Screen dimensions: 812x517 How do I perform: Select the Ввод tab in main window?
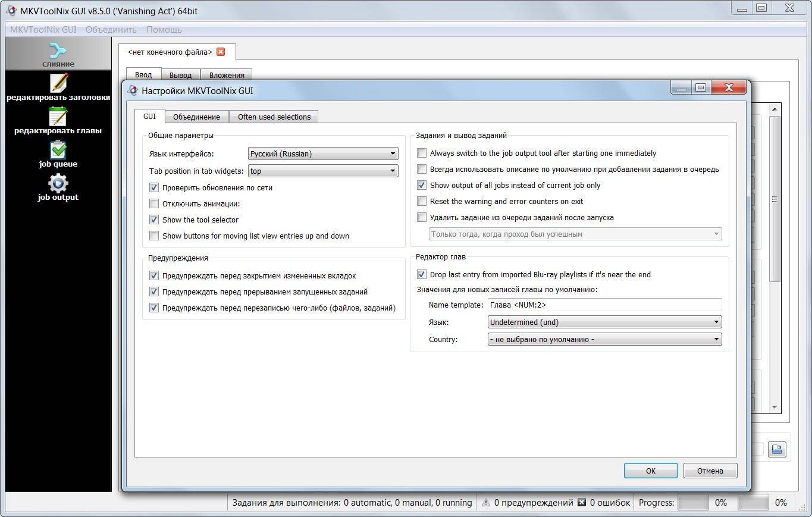[x=143, y=74]
